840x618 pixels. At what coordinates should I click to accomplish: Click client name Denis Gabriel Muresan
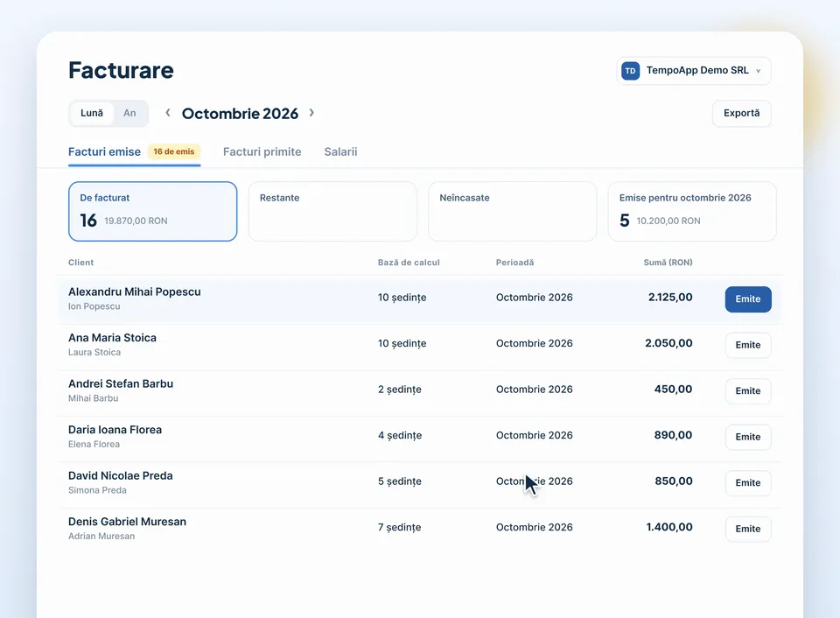128,522
